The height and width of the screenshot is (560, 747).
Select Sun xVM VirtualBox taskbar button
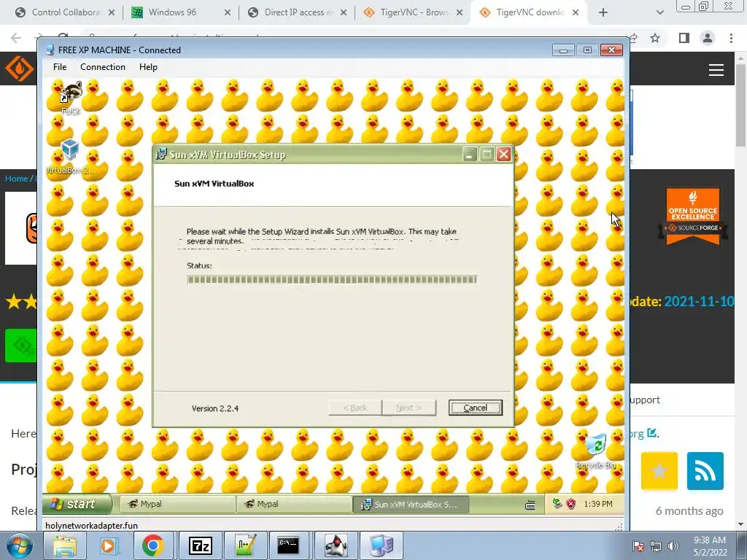[x=411, y=505]
